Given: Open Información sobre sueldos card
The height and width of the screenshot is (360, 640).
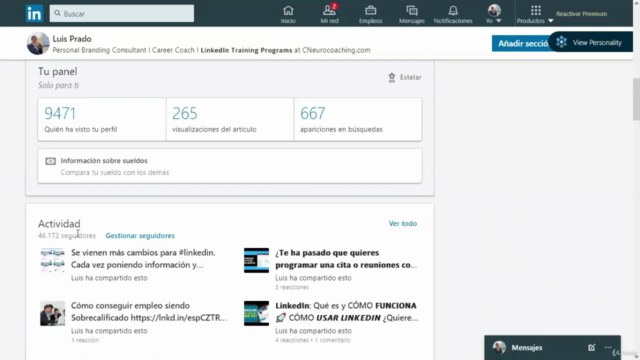Looking at the screenshot, I should tap(230, 166).
